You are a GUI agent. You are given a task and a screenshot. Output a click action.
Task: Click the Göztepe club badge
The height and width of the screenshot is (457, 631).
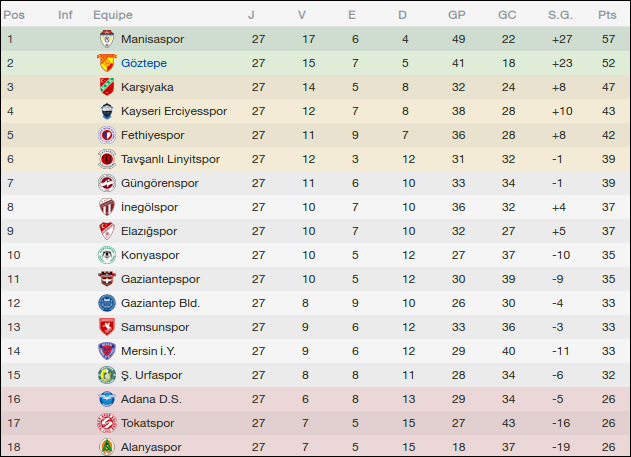[x=107, y=63]
